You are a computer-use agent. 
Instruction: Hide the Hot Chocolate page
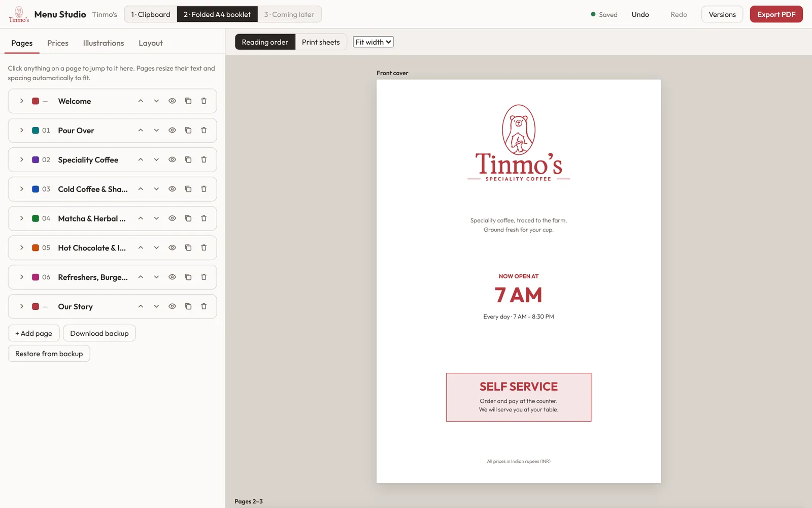coord(172,248)
